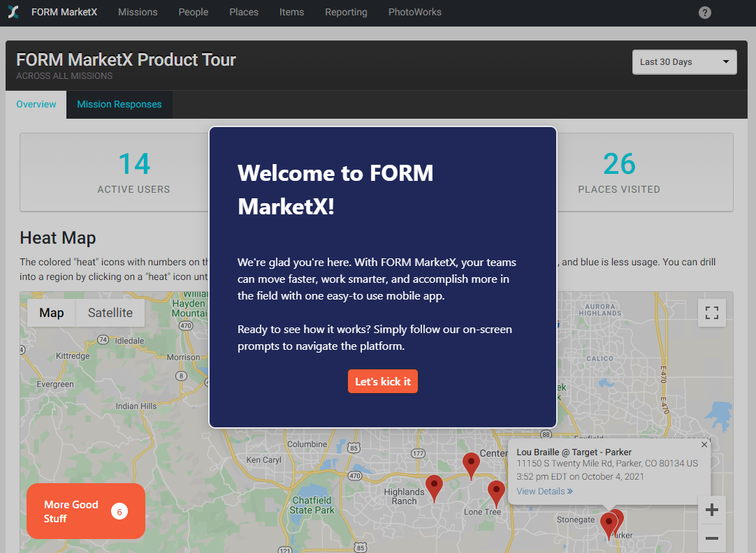
Task: Click the map pin near Highlands Ranch
Action: tap(434, 487)
